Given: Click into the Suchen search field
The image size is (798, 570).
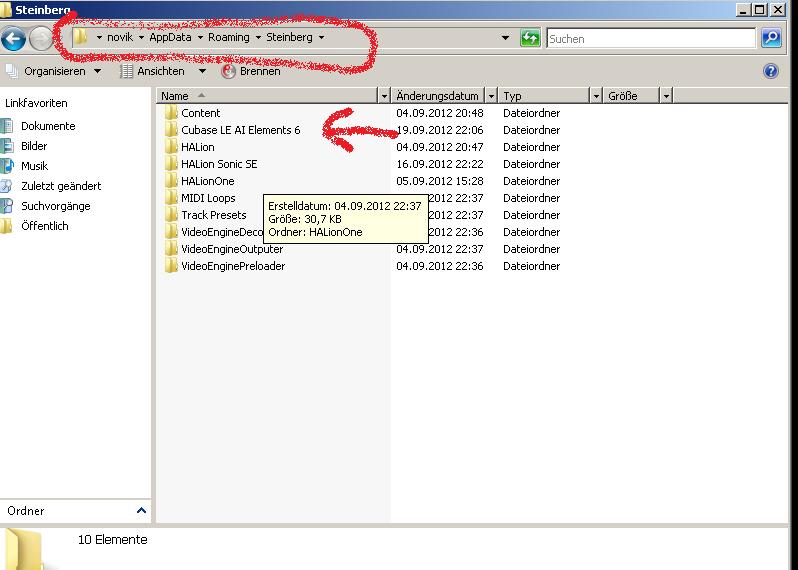Looking at the screenshot, I should click(651, 39).
